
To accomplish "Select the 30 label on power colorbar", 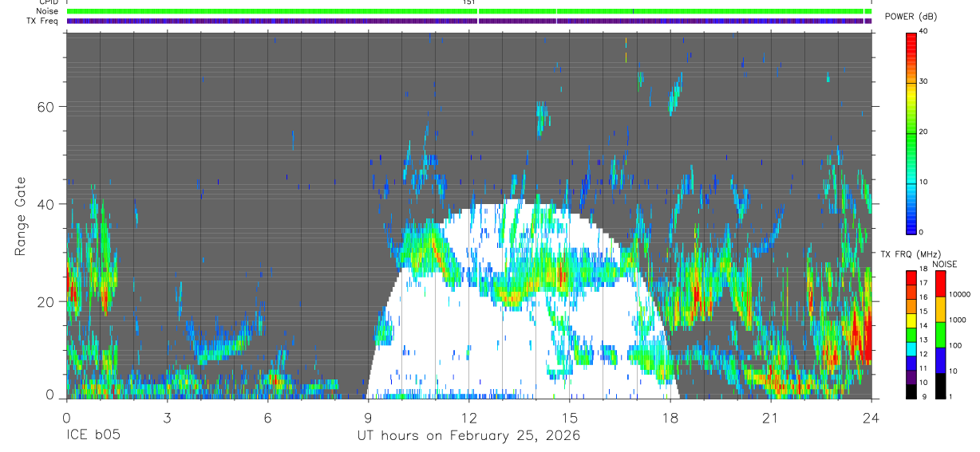I will pos(924,82).
